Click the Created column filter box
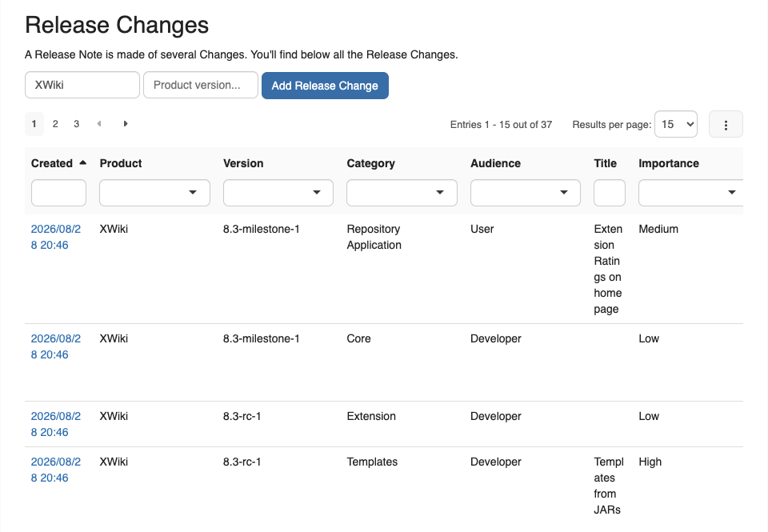The height and width of the screenshot is (532, 768). click(58, 193)
